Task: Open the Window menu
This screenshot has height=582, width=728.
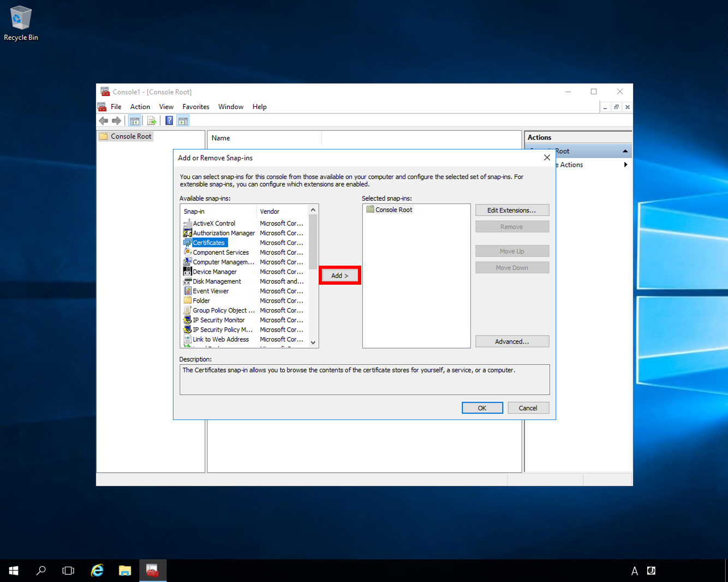Action: click(x=231, y=107)
